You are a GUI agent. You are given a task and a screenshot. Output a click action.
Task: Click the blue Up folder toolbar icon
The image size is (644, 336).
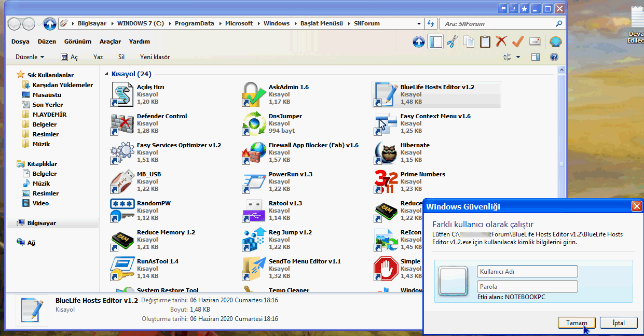(x=419, y=42)
